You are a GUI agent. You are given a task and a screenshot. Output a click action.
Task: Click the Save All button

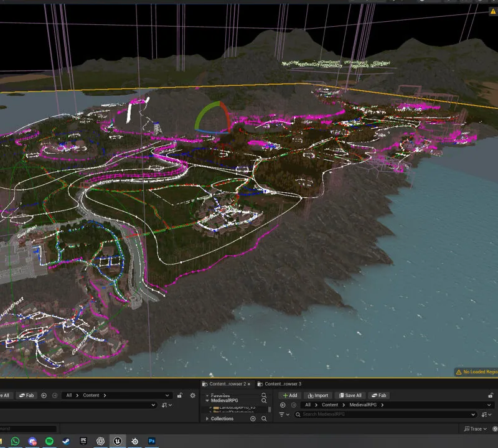[x=350, y=395]
